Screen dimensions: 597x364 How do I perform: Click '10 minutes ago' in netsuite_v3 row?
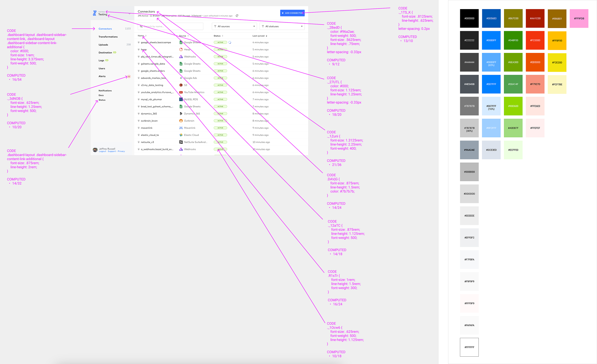(261, 142)
